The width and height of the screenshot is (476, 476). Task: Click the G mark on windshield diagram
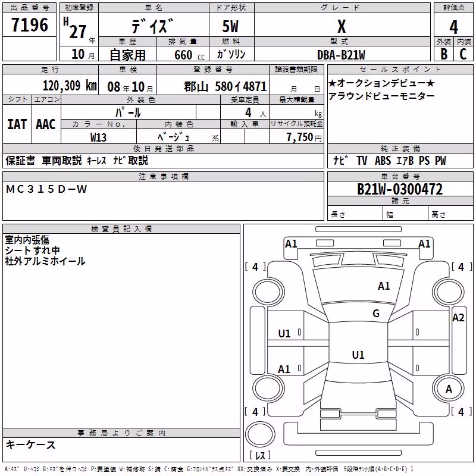click(376, 314)
